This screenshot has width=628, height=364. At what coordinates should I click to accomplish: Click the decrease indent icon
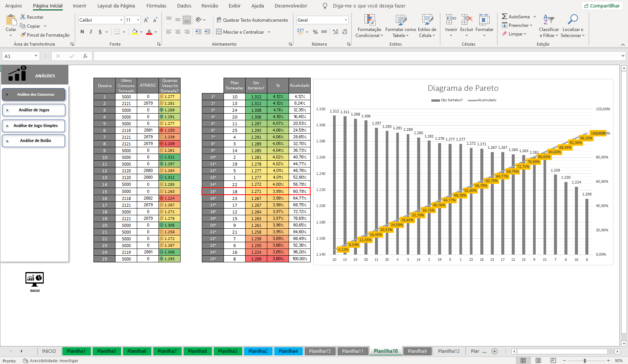(x=198, y=32)
